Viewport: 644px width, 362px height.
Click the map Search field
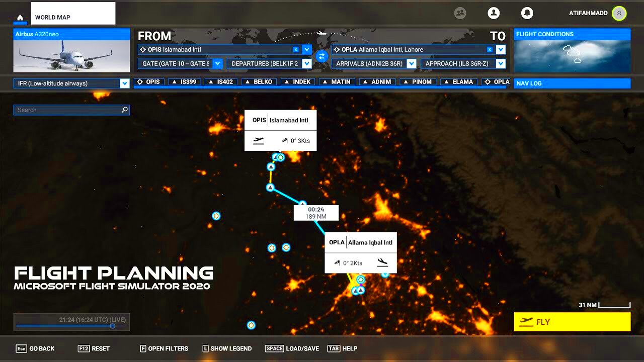(x=71, y=110)
